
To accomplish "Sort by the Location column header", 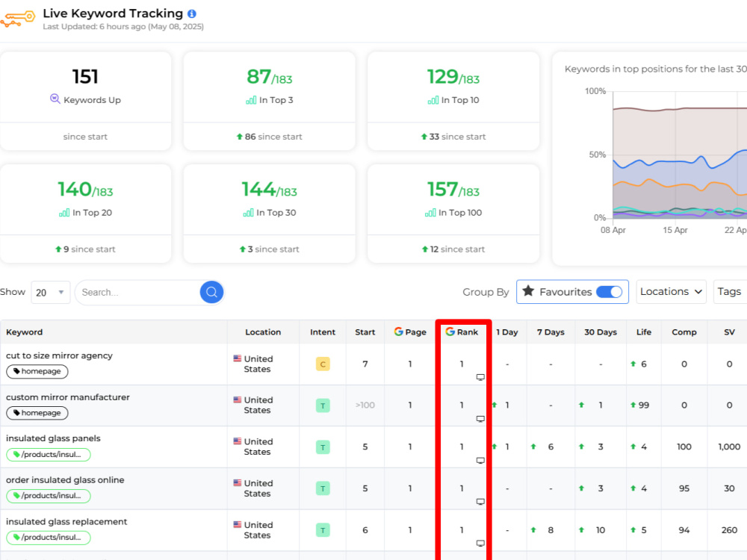I will pyautogui.click(x=263, y=332).
